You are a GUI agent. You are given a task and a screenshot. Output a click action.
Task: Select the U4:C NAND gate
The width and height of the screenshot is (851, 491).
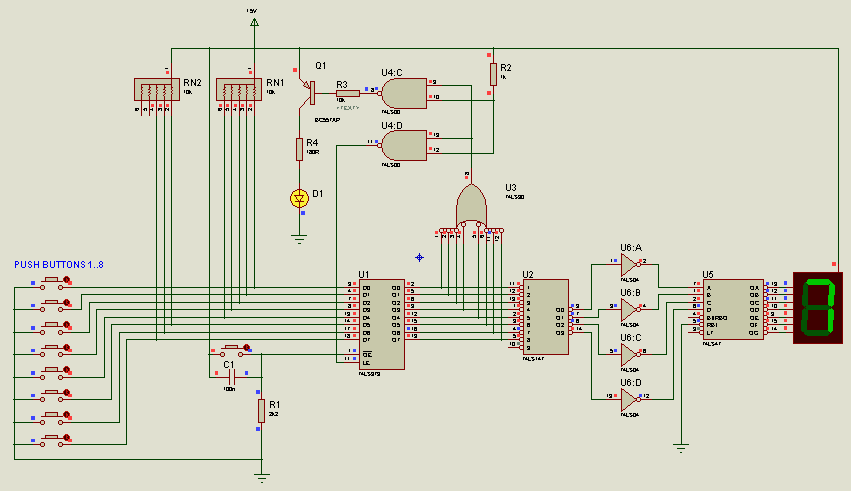(404, 93)
